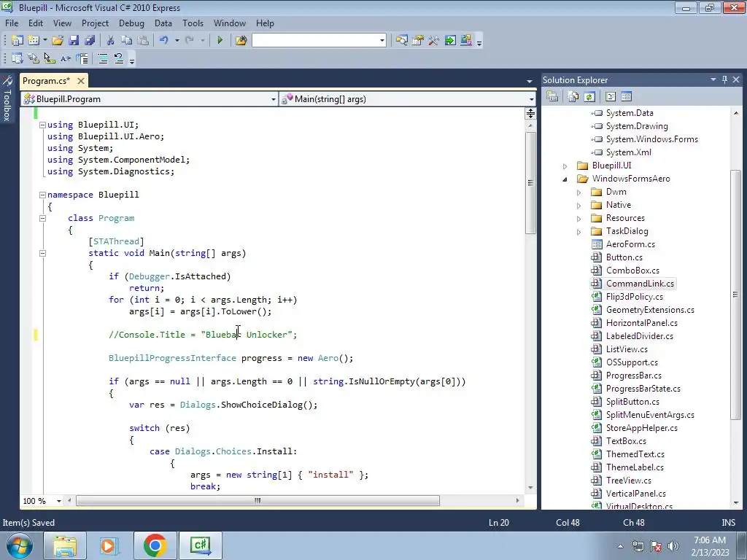Viewport: 747px width, 560px height.
Task: Refresh the Solution Explorer
Action: 589,97
